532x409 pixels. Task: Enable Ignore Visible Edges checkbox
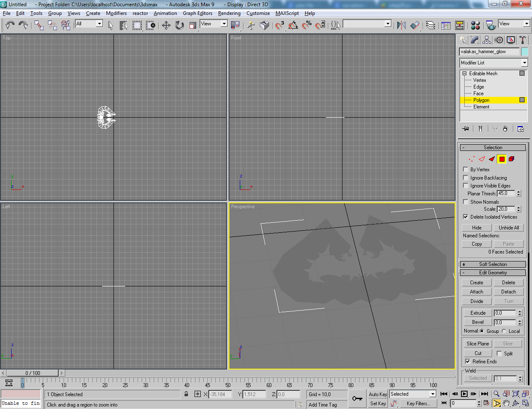click(465, 185)
